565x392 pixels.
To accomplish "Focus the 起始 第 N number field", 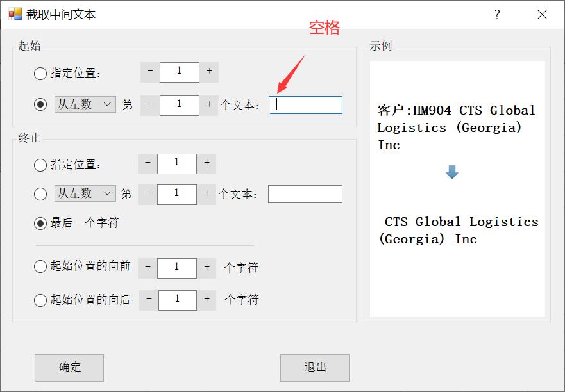I will [180, 106].
